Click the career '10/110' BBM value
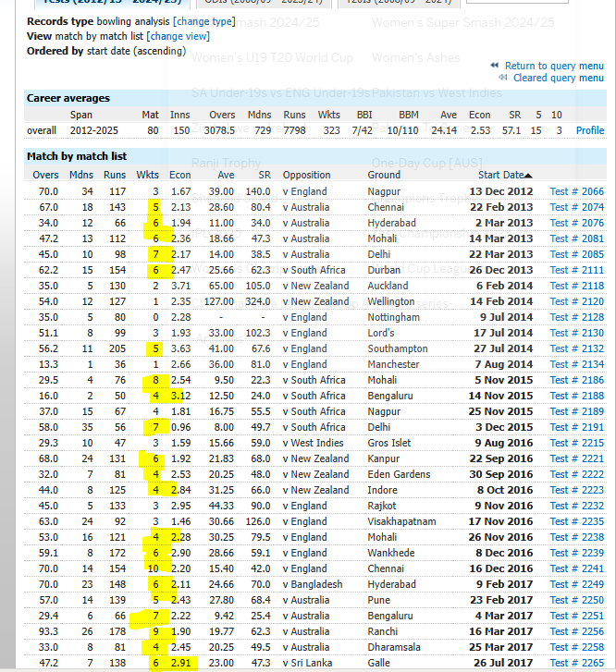The width and height of the screenshot is (616, 672). [402, 130]
